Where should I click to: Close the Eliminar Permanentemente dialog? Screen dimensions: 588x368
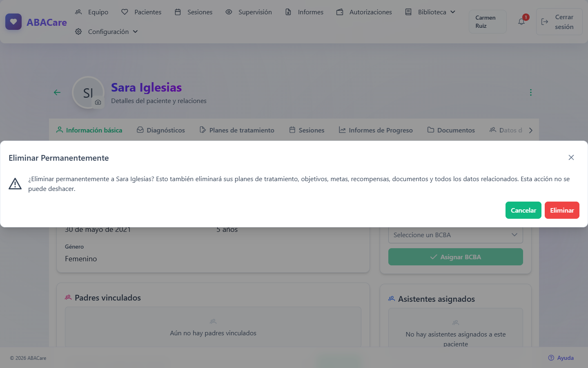click(x=571, y=157)
